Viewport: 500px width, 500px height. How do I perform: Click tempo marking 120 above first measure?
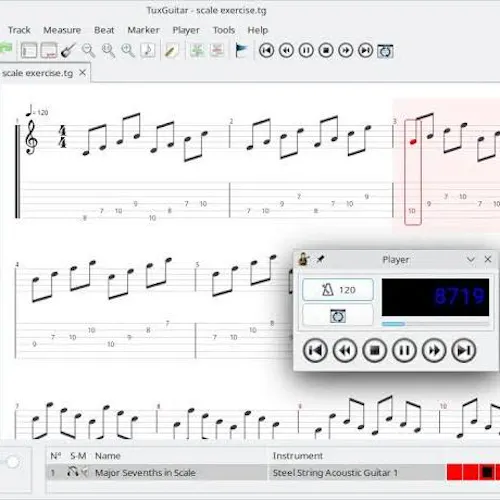[x=37, y=111]
